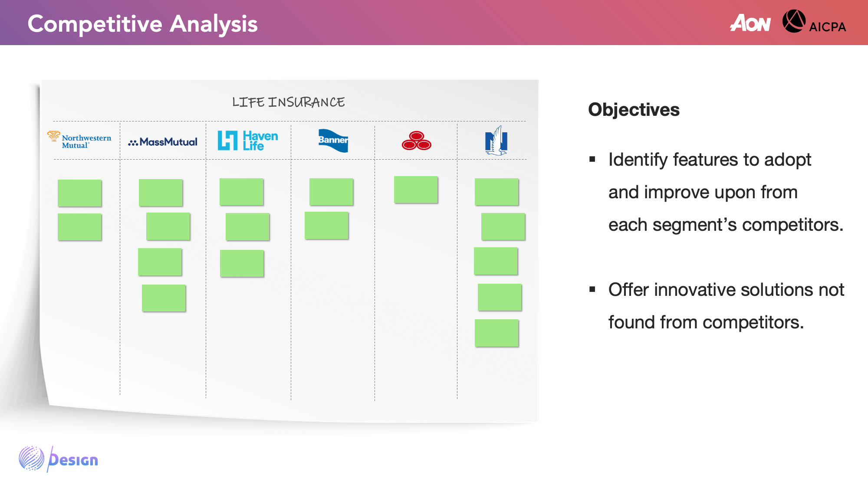This screenshot has width=868, height=488.
Task: Select the MassMutual logo
Action: coord(163,142)
